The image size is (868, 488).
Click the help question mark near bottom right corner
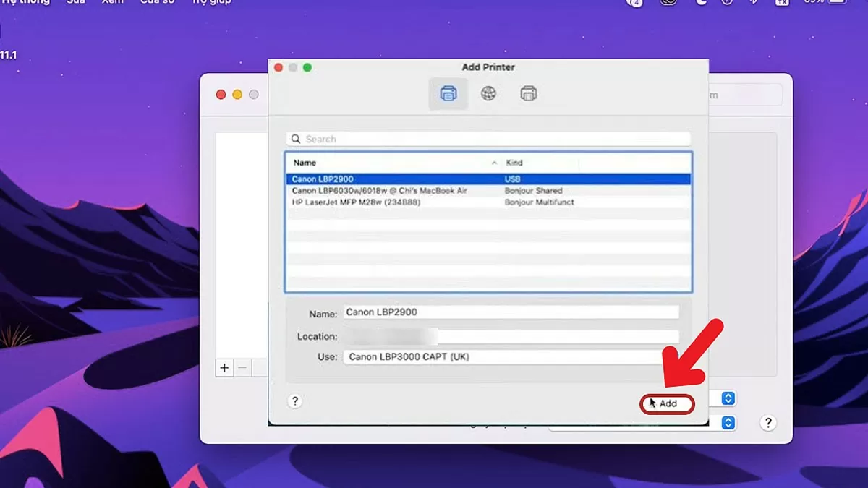point(768,422)
